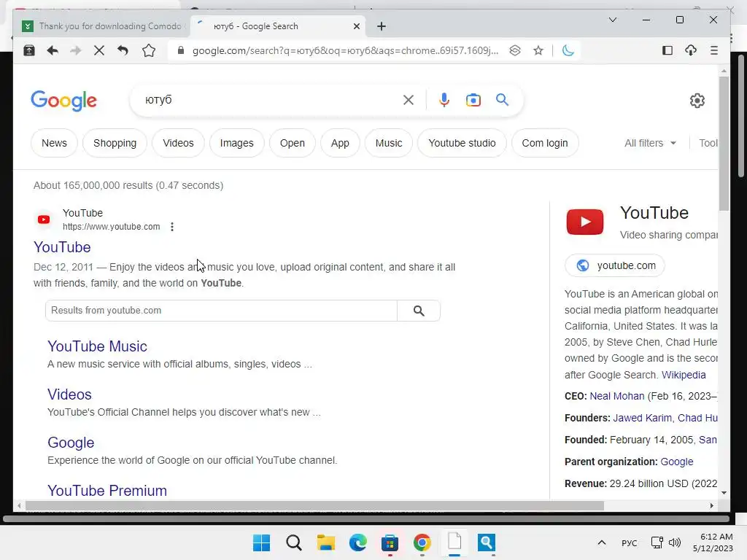Click the browser back arrow button
The height and width of the screenshot is (560, 747).
53,50
